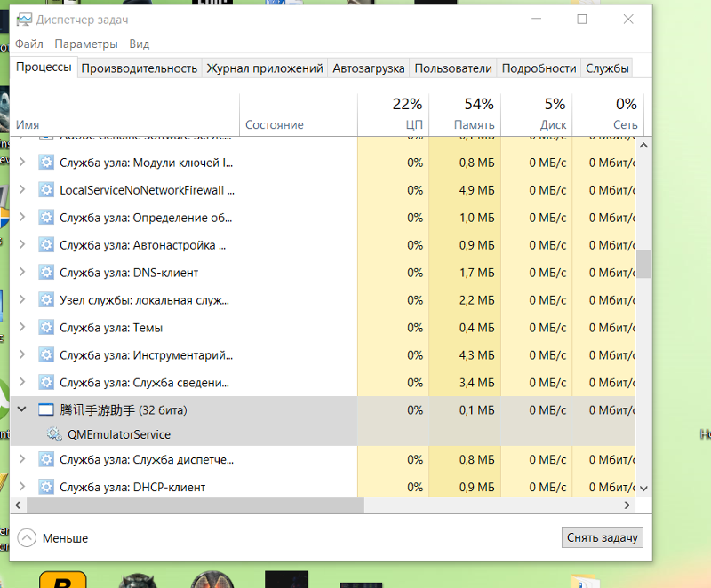
Task: Click the gear icon beside DNS-клиент service
Action: pyautogui.click(x=46, y=273)
